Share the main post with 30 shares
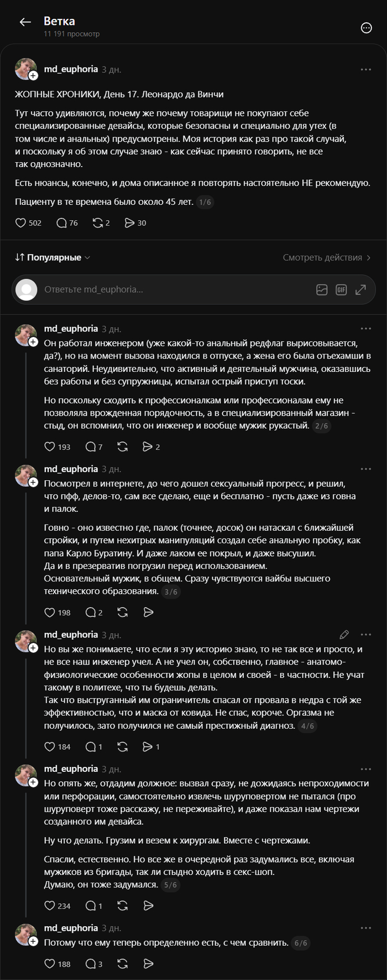Screen dimensions: 387x980 coord(135,223)
